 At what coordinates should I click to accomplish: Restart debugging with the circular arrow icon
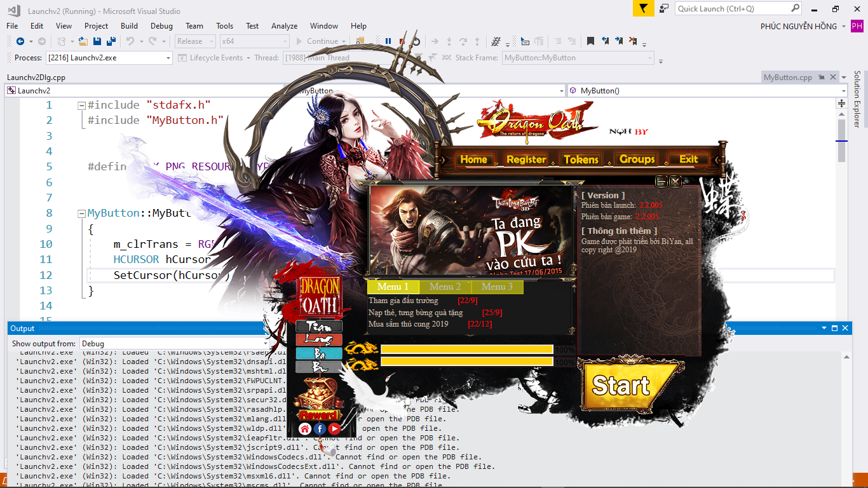[x=416, y=41]
